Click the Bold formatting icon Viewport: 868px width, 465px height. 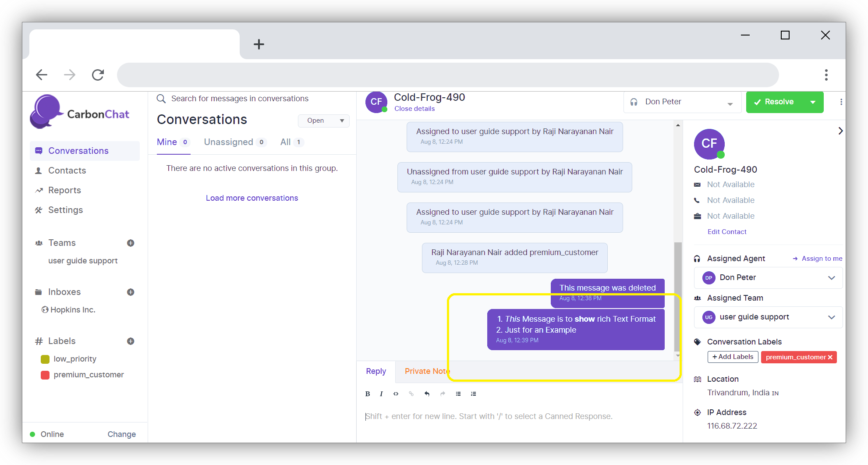368,394
